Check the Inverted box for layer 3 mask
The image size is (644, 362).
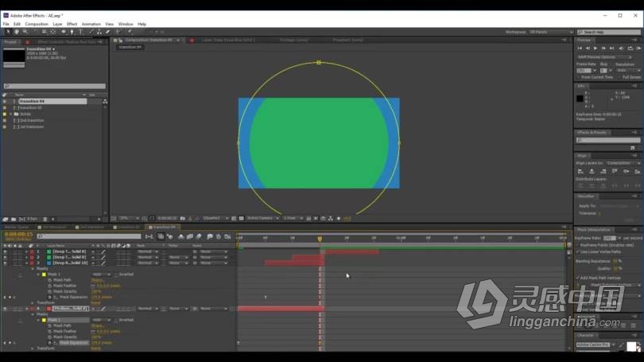pos(116,274)
